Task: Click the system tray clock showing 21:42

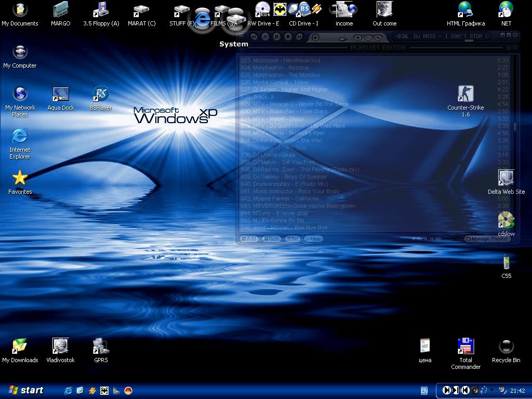Action: [x=517, y=391]
